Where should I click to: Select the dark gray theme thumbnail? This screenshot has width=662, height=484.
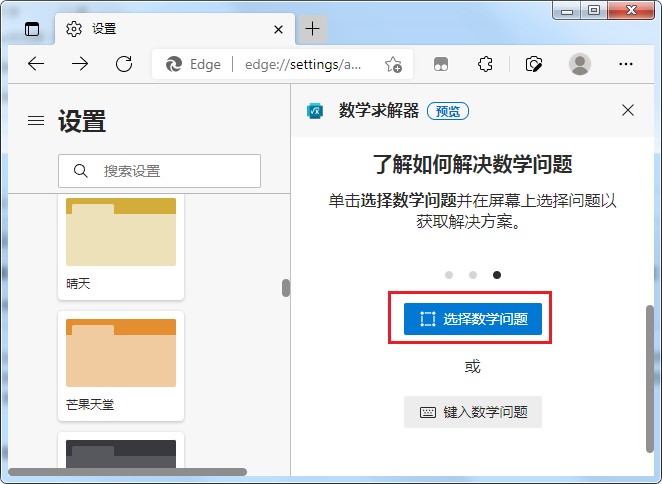pos(121,453)
